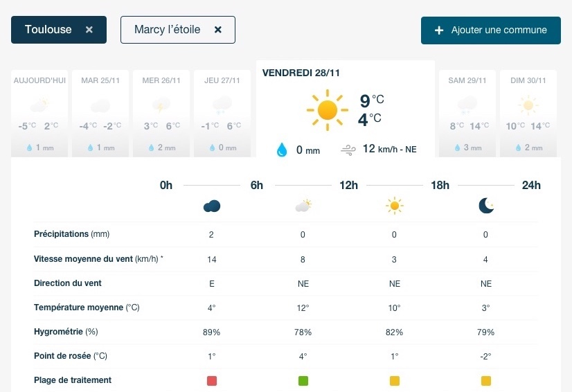
Task: Open the JEU 27/11 forecast card
Action: pyautogui.click(x=222, y=114)
